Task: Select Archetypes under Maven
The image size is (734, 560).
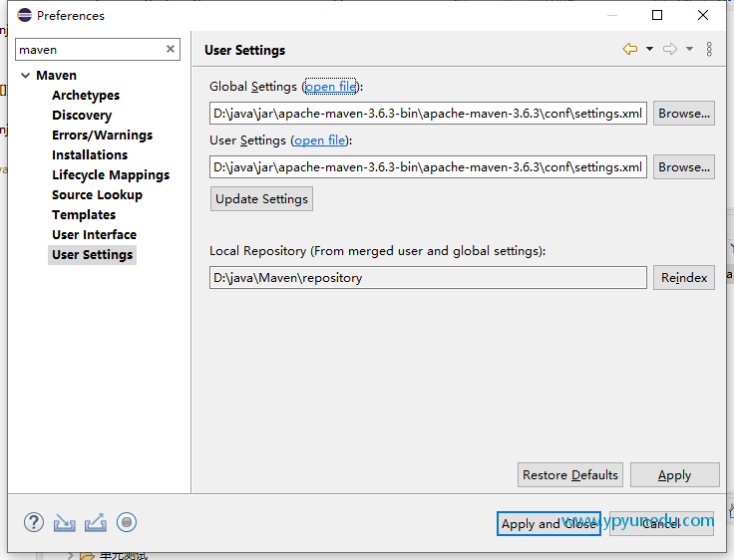Action: pos(86,96)
